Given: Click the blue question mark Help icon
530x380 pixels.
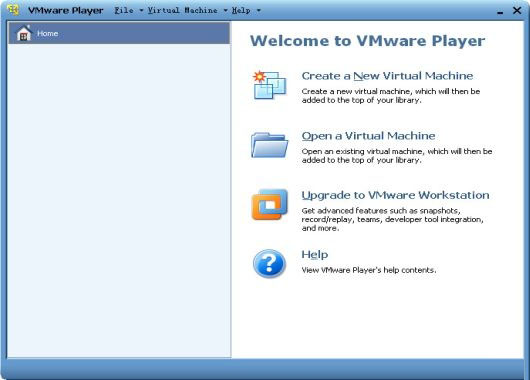Looking at the screenshot, I should tap(269, 264).
